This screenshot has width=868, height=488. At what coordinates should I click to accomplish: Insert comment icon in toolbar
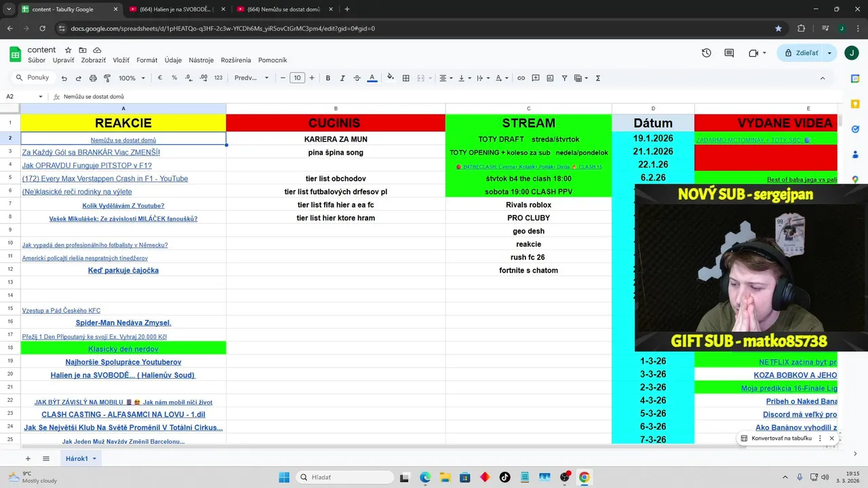coord(536,78)
